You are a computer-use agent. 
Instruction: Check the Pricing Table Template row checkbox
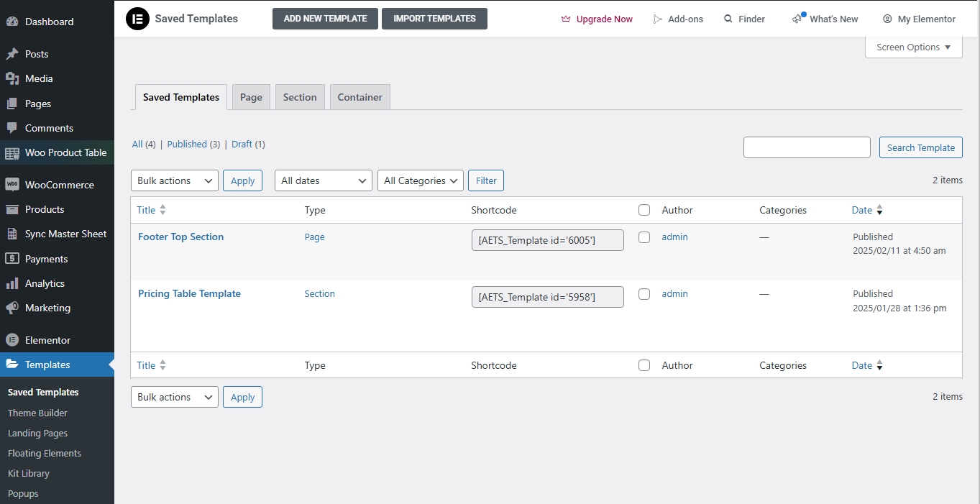[644, 293]
